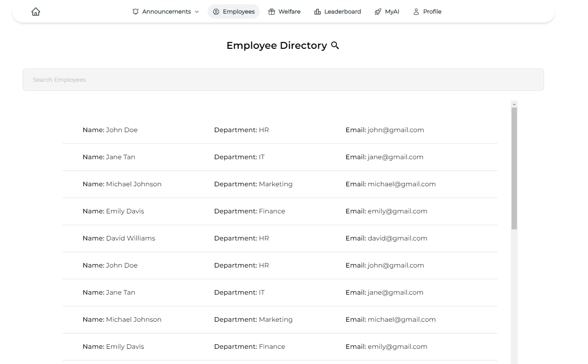The height and width of the screenshot is (364, 588).
Task: Click the first michael@gmail.com email
Action: pyautogui.click(x=401, y=184)
